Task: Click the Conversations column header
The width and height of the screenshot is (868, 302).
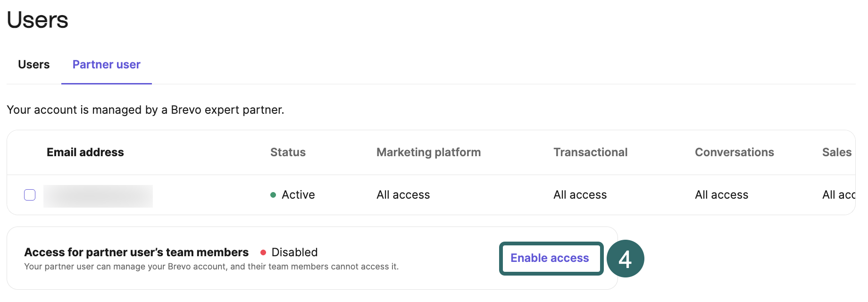Action: tap(734, 152)
